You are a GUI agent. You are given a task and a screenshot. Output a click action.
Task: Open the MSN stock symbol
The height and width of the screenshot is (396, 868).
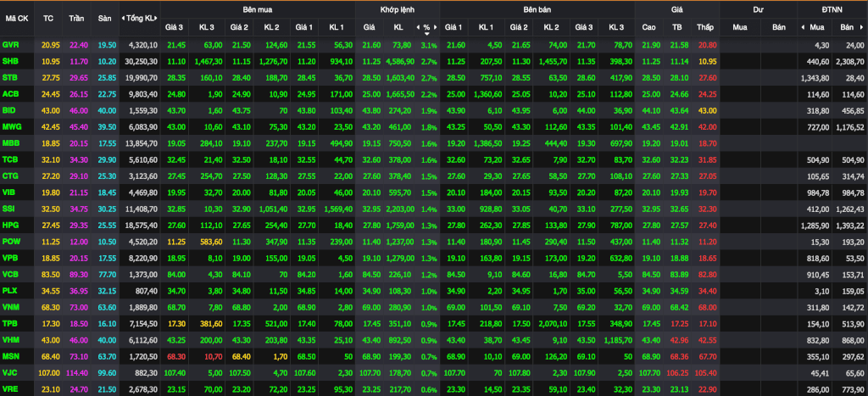(10, 356)
